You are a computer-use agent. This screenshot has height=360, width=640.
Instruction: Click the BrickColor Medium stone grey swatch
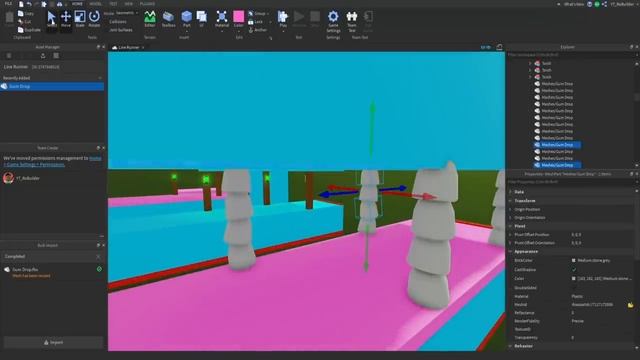pos(573,260)
